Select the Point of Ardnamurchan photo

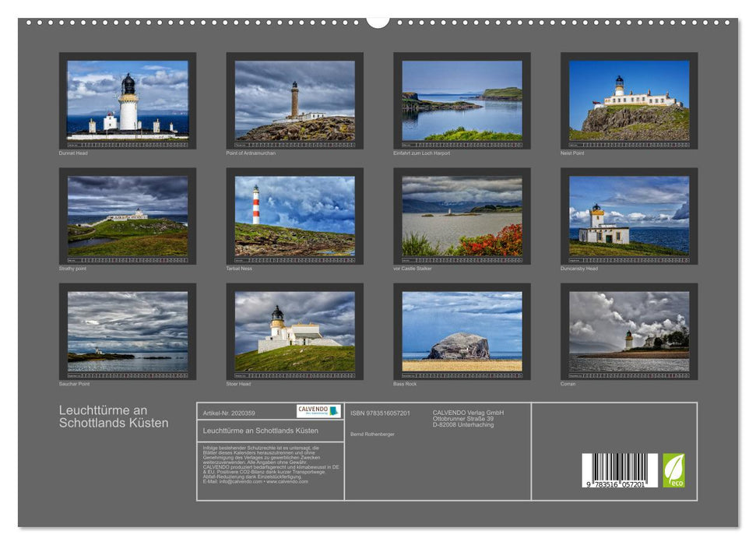point(294,100)
